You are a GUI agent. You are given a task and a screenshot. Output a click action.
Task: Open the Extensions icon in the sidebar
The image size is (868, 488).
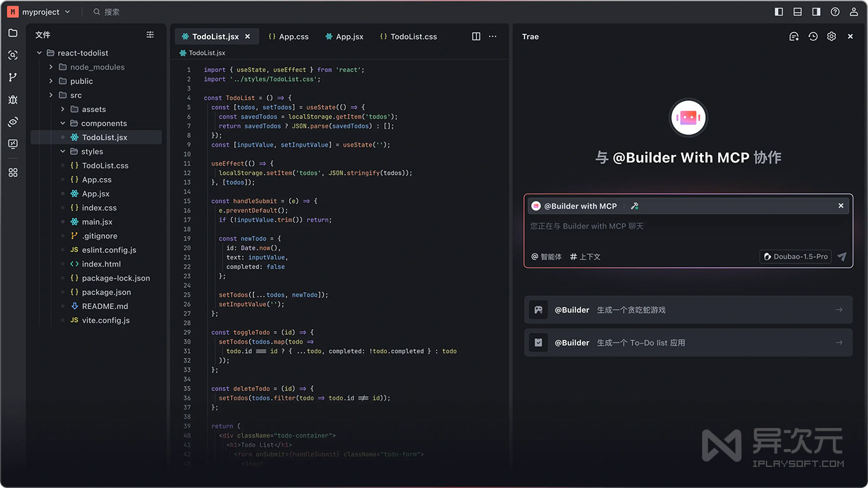pyautogui.click(x=13, y=172)
